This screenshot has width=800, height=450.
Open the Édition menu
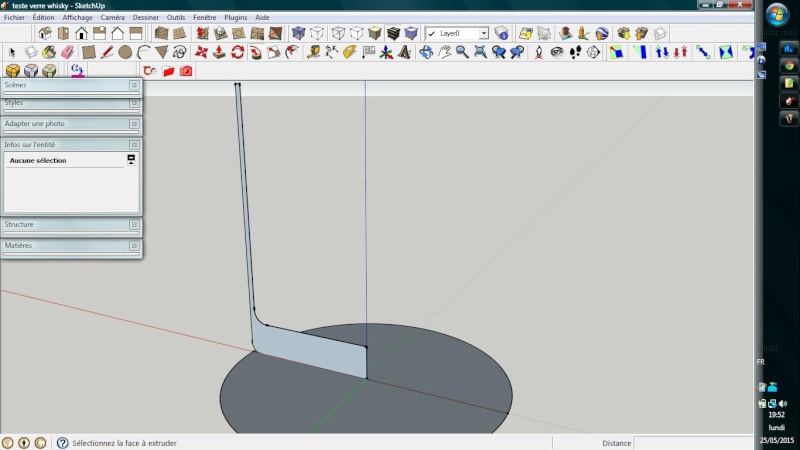(x=43, y=17)
